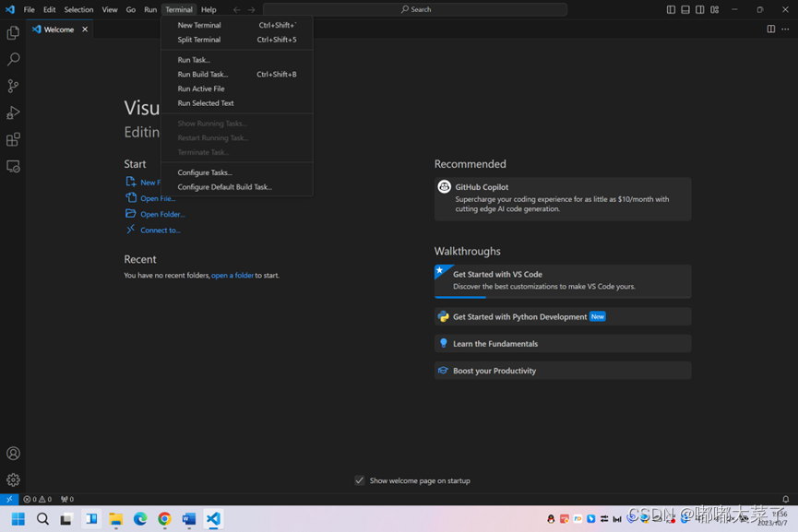Open Get Started with VS Code walkthrough

563,280
